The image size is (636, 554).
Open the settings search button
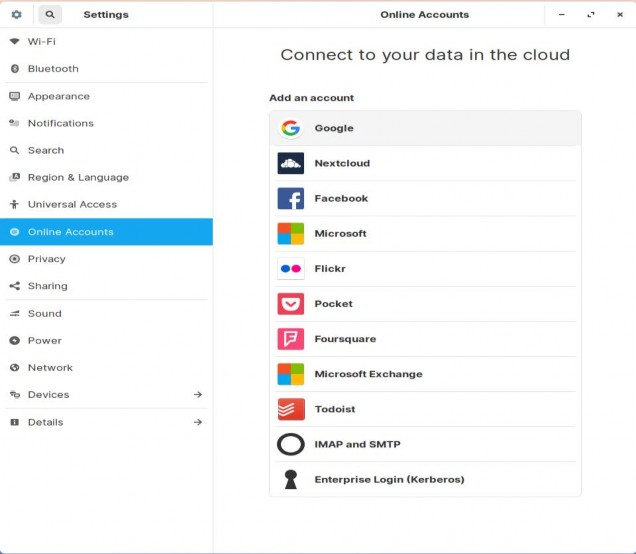point(50,15)
